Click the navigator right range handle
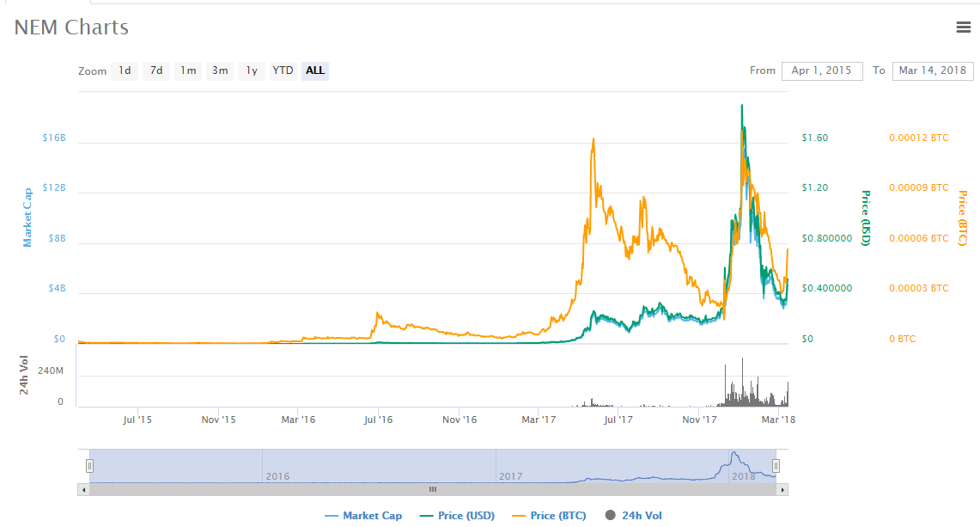 776,466
